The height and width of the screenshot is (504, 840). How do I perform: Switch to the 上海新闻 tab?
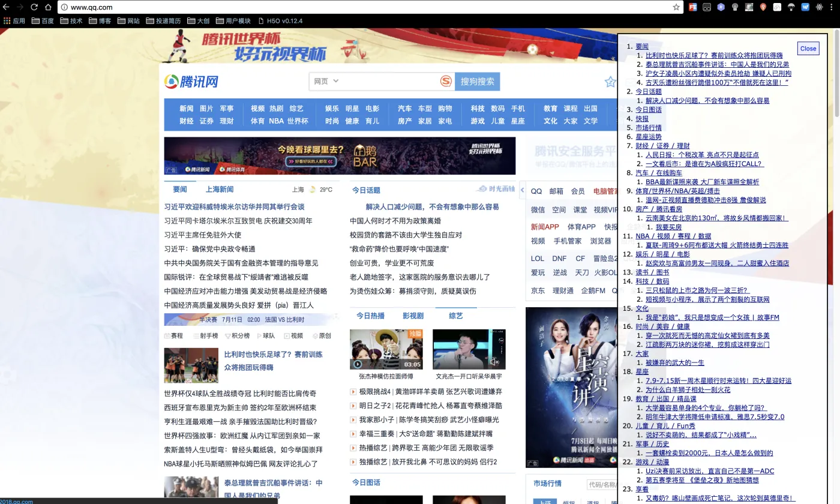[220, 189]
